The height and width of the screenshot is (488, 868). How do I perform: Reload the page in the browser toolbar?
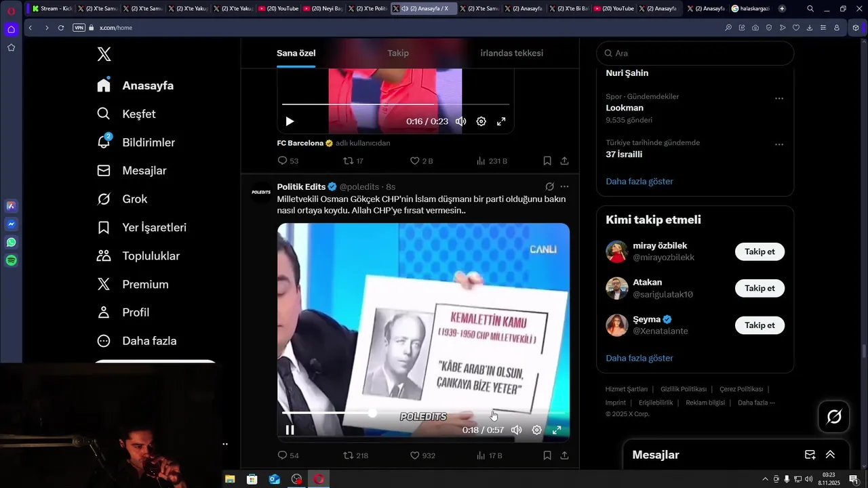[61, 28]
